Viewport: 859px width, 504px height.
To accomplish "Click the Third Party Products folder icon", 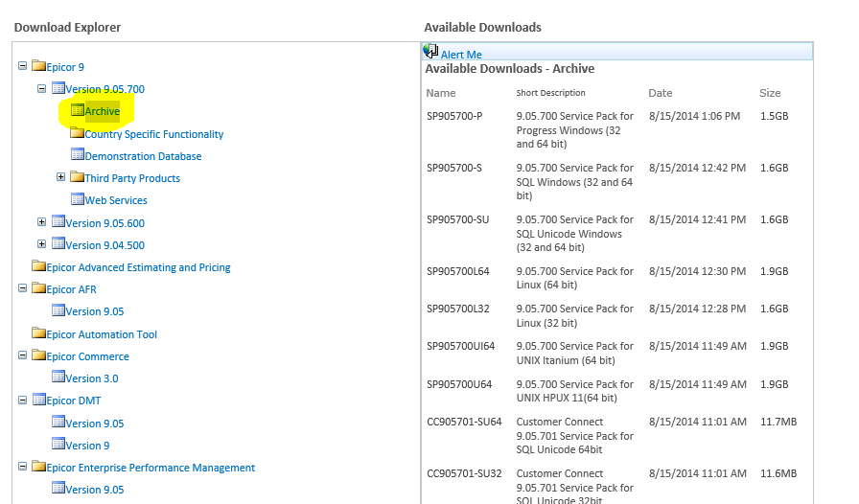I will (78, 177).
